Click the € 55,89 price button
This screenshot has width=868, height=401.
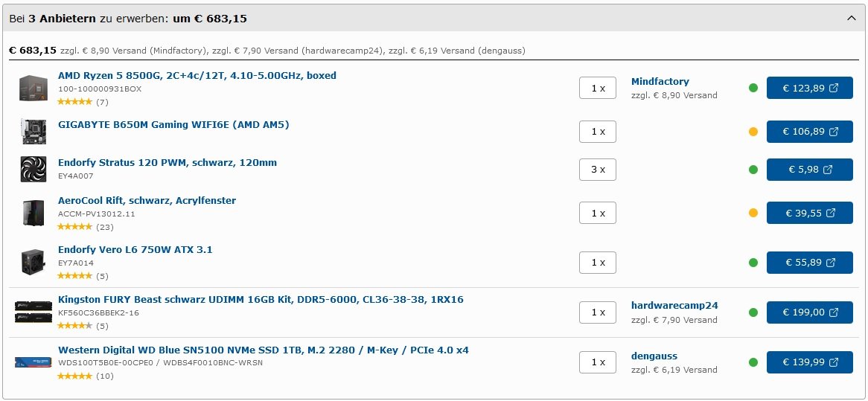tap(809, 262)
